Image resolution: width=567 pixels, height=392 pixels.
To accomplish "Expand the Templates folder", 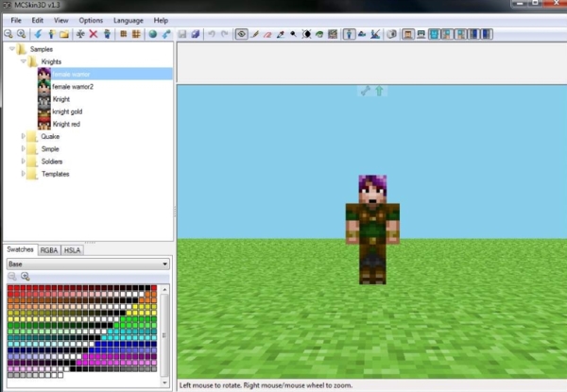I will coord(24,174).
